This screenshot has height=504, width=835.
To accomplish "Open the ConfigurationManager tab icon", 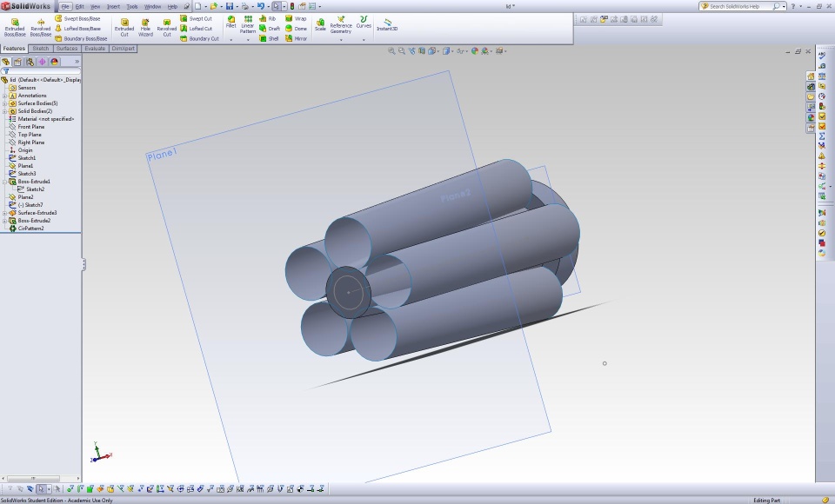I will (30, 62).
